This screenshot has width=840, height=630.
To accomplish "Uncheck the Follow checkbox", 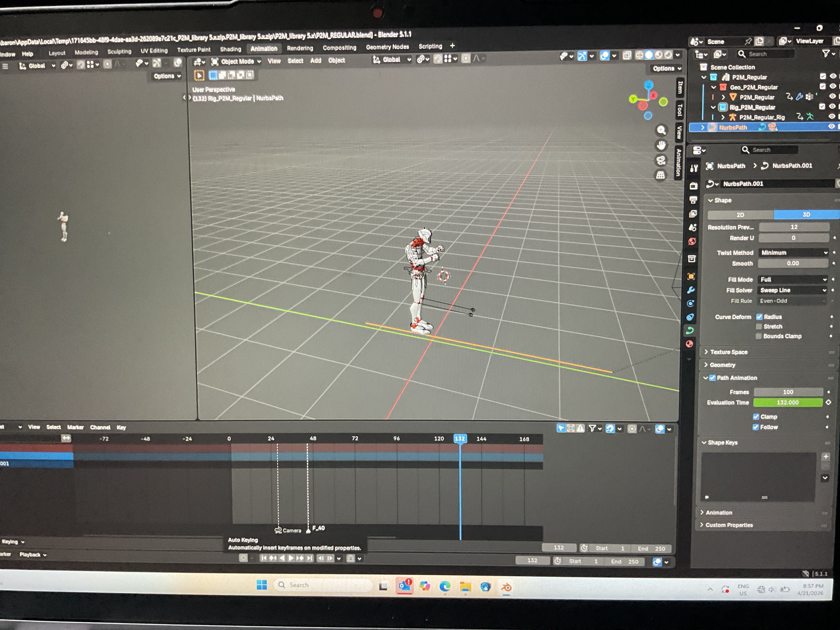I will pyautogui.click(x=756, y=427).
